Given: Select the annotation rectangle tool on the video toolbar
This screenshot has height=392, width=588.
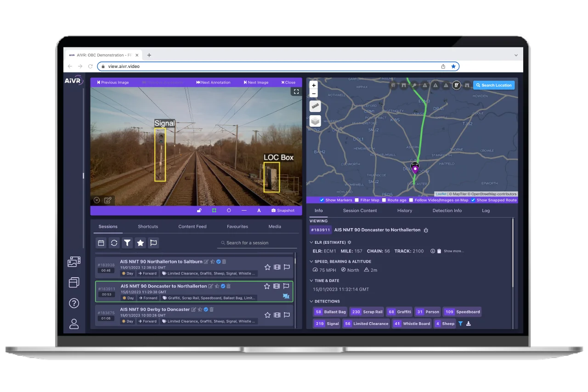Looking at the screenshot, I should pyautogui.click(x=214, y=210).
